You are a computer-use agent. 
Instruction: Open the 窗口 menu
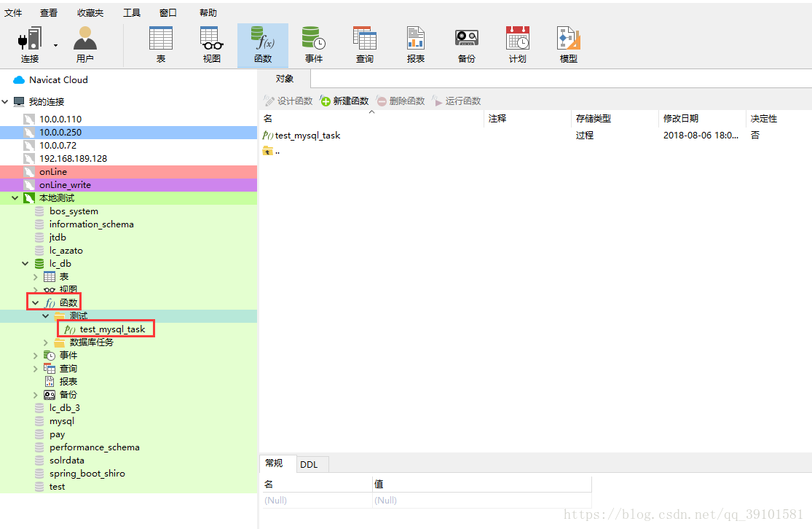[167, 13]
